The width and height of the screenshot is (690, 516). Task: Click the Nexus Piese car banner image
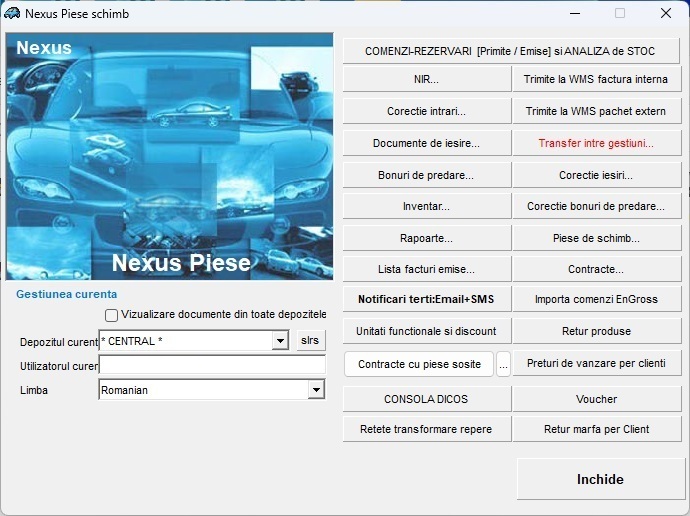tap(169, 157)
